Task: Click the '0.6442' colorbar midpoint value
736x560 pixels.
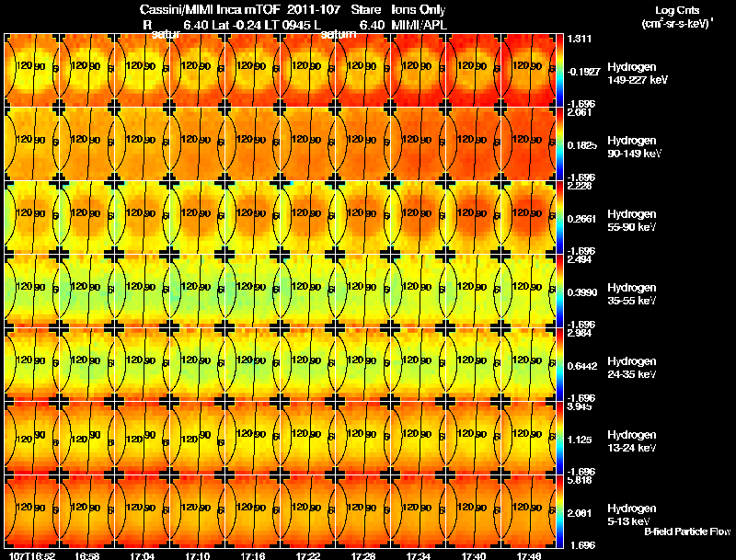Action: (x=581, y=366)
